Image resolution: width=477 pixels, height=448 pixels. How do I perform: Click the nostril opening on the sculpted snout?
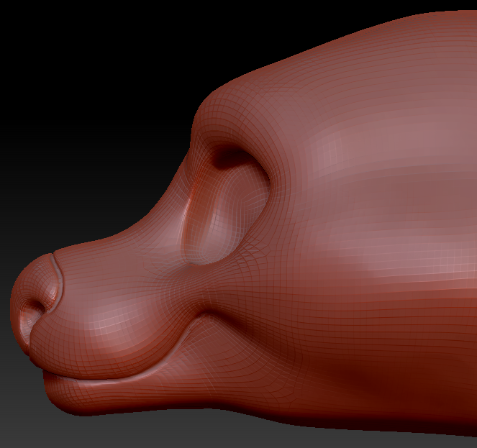pyautogui.click(x=32, y=316)
